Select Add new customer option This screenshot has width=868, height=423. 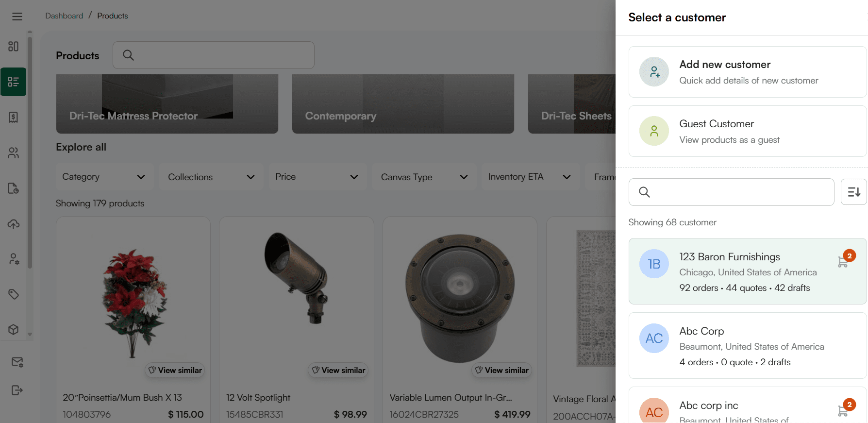(747, 72)
